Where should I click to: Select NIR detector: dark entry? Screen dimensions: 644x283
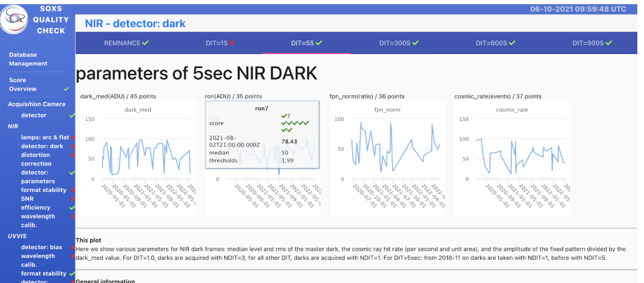[x=42, y=146]
